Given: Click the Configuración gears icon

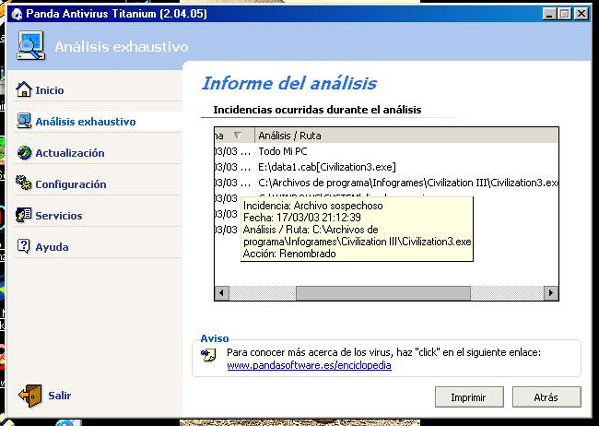Looking at the screenshot, I should click(24, 183).
